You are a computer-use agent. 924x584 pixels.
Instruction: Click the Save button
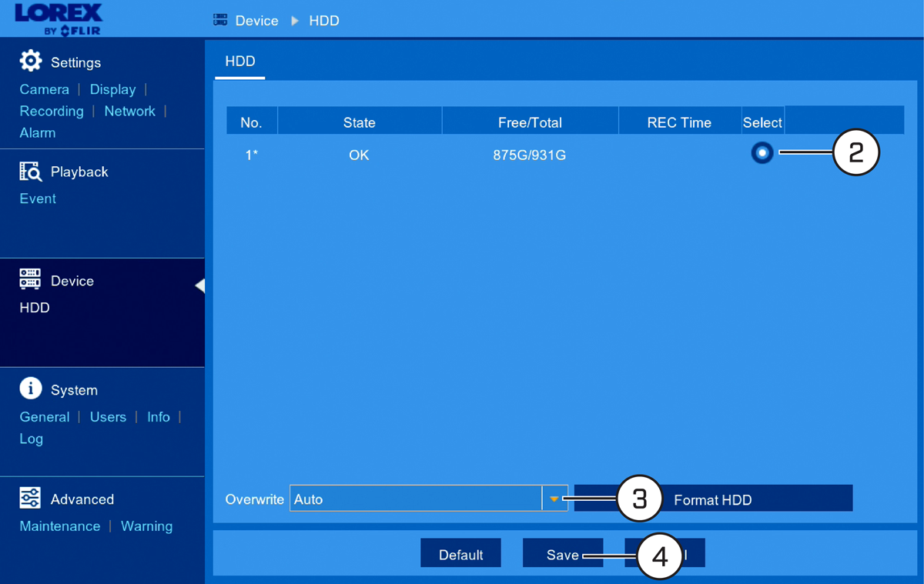[x=563, y=554]
